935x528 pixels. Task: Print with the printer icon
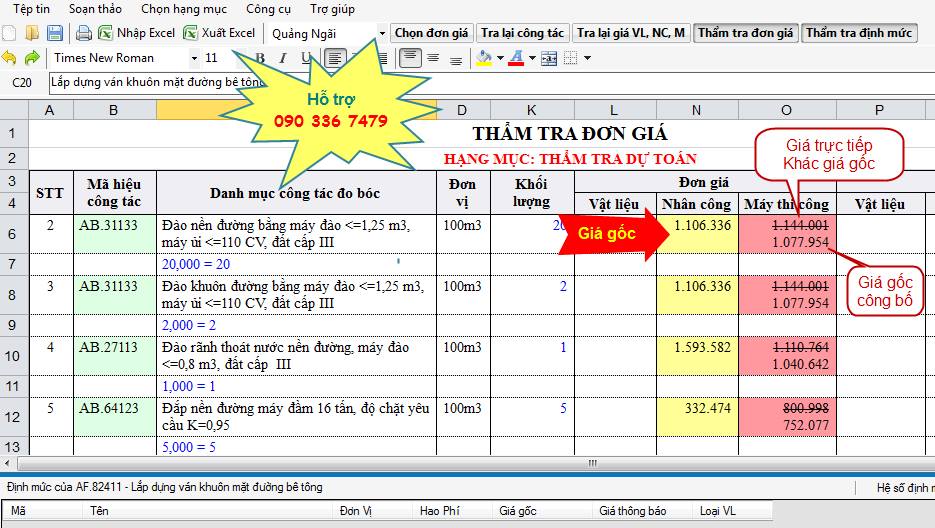pyautogui.click(x=83, y=33)
